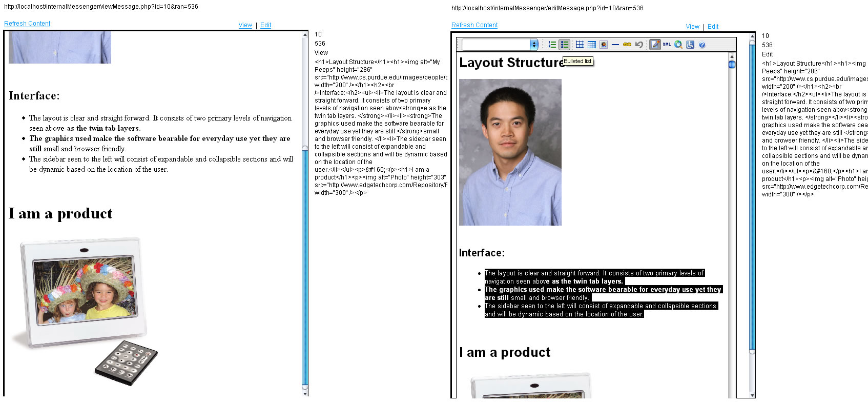
Task: Click the 'Edit' mode text beside the edit pane
Action: [x=768, y=54]
